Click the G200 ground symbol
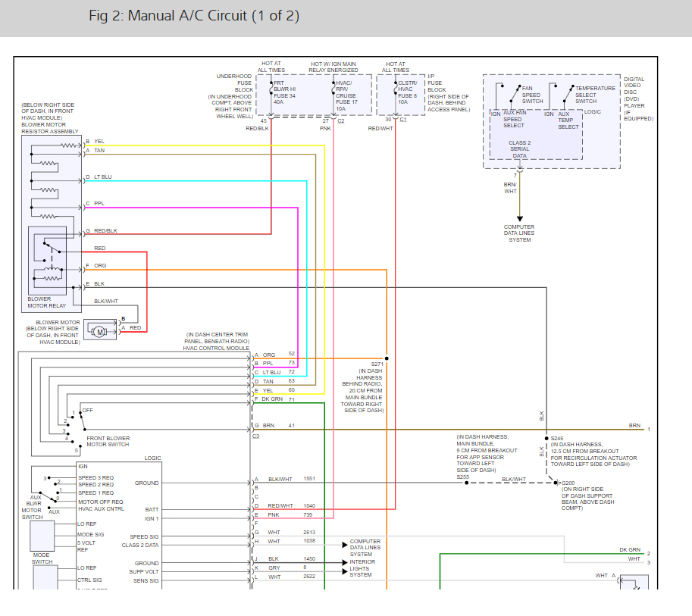692x616 pixels. [556, 483]
